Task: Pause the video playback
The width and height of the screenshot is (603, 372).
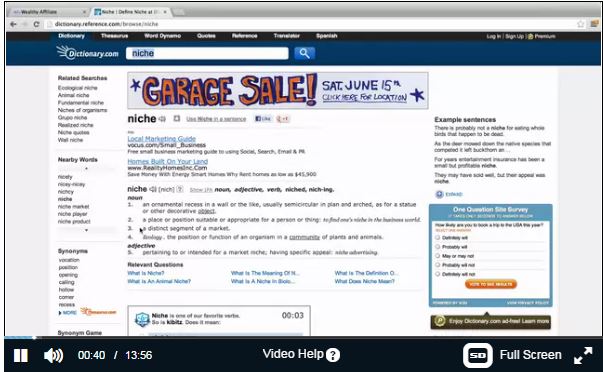Action: pyautogui.click(x=21, y=355)
